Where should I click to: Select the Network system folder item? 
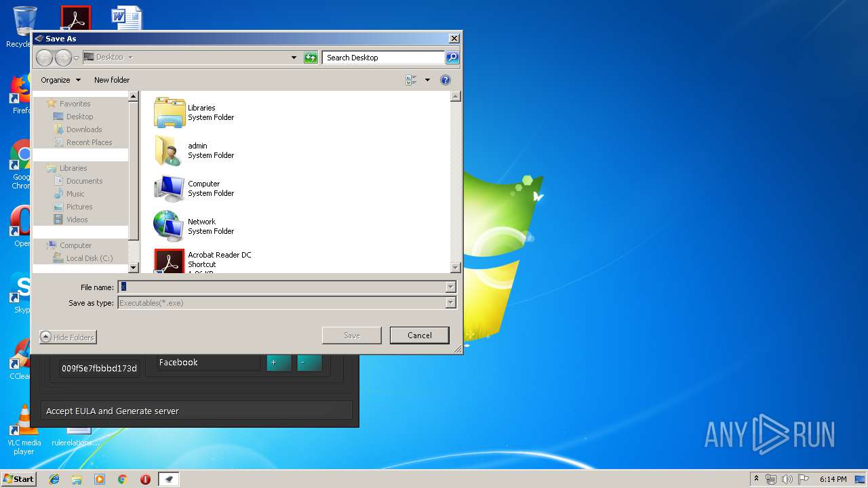point(194,226)
